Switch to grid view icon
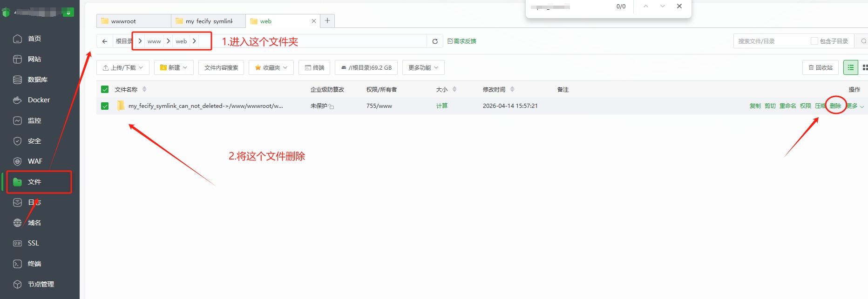 pos(865,67)
